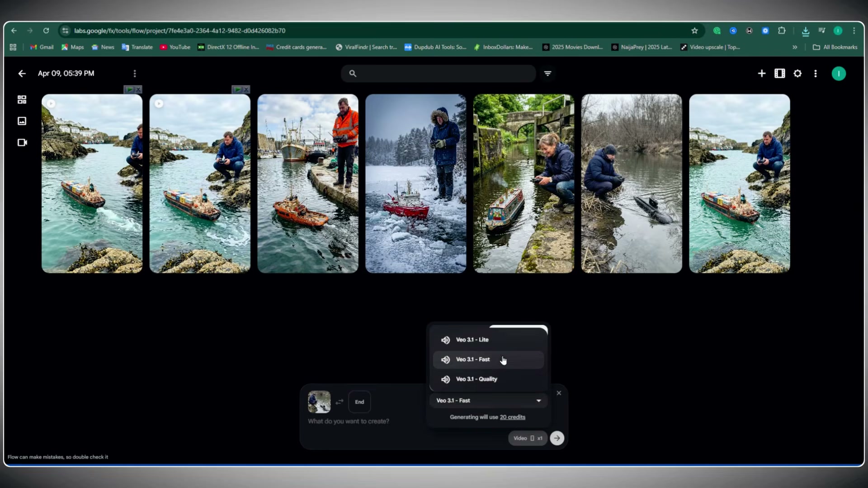The image size is (868, 488).
Task: Filter to videos in the sidebar
Action: [x=22, y=143]
